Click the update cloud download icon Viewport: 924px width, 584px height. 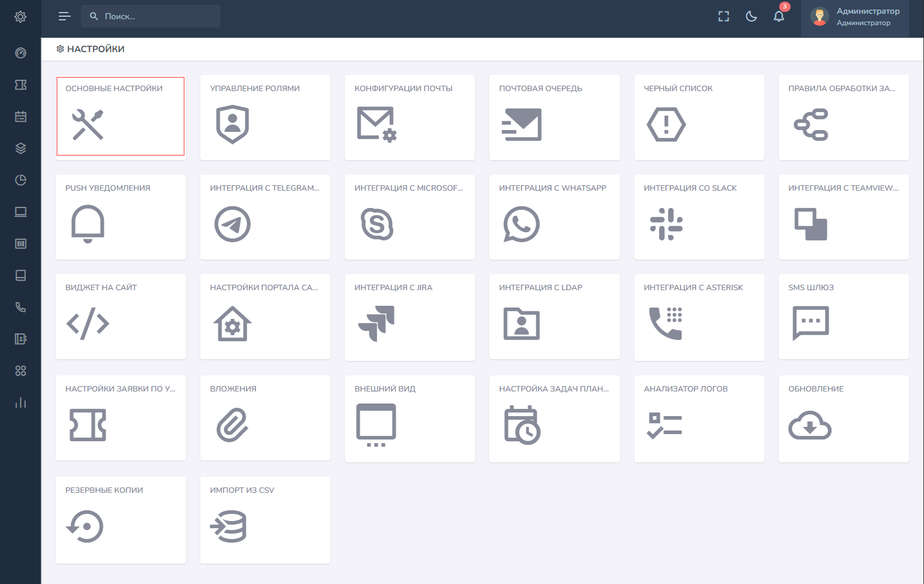coord(809,426)
